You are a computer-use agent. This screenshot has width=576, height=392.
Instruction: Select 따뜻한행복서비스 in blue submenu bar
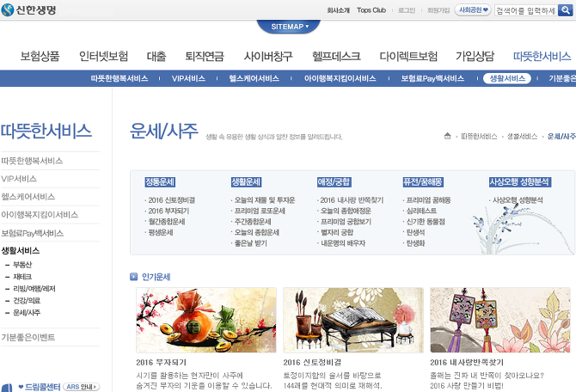pos(119,78)
